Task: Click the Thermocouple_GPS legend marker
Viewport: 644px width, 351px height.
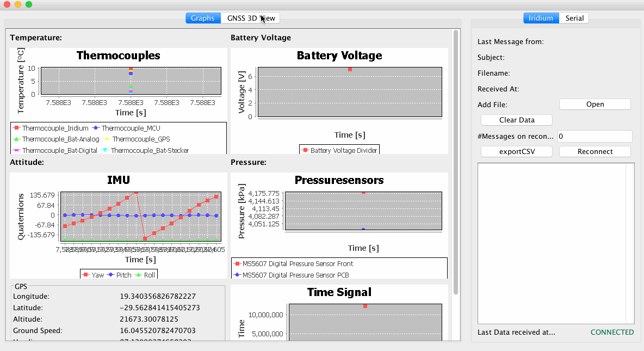Action: coord(107,139)
